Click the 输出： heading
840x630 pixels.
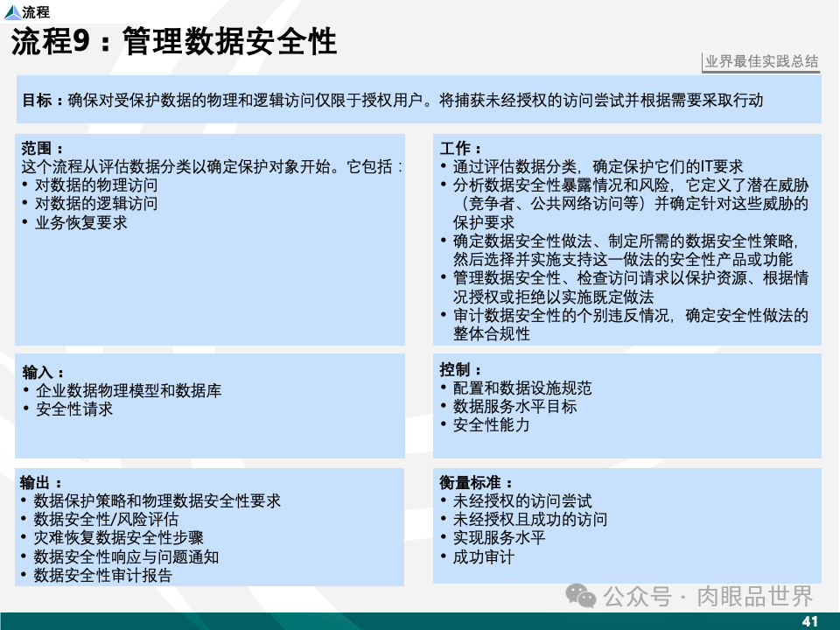pyautogui.click(x=41, y=482)
